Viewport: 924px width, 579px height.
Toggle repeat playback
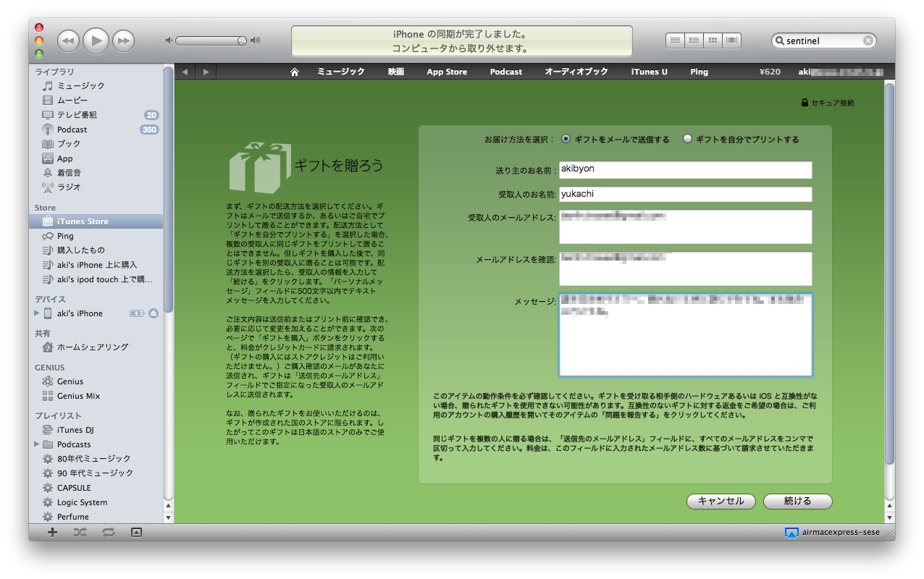tap(108, 532)
